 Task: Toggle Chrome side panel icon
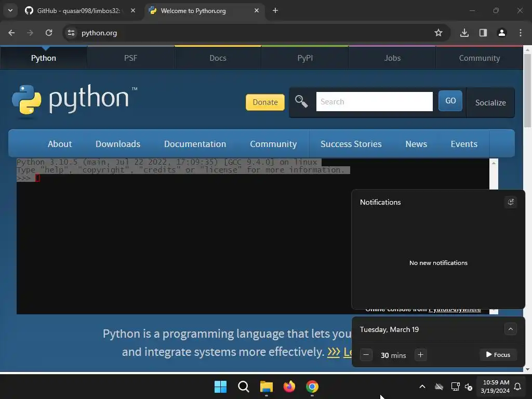pyautogui.click(x=483, y=33)
